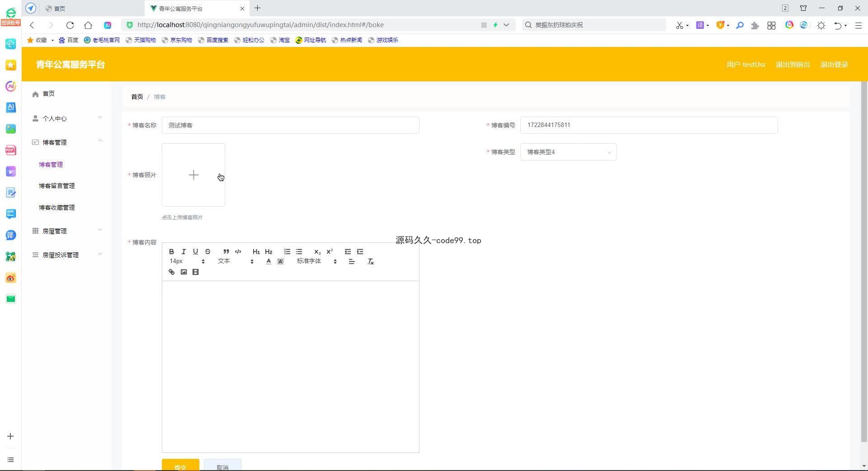Click the 博客名称 input field

290,125
